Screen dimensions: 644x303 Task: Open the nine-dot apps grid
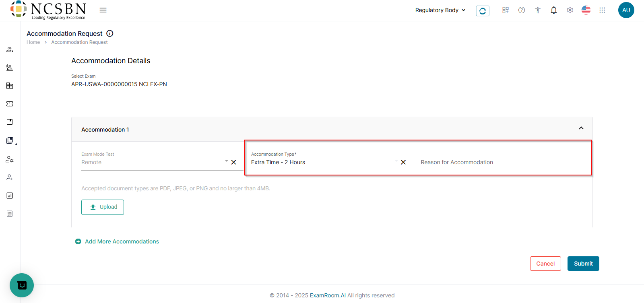pos(602,10)
